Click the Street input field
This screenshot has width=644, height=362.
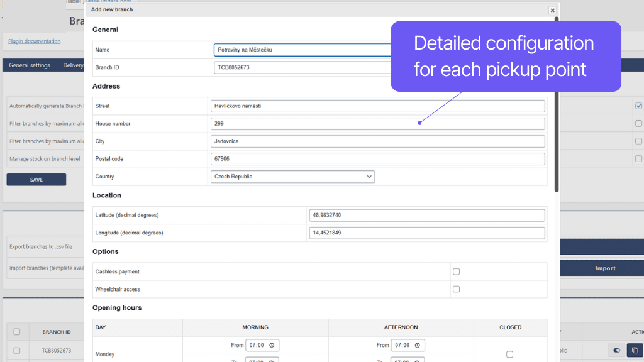click(x=377, y=106)
